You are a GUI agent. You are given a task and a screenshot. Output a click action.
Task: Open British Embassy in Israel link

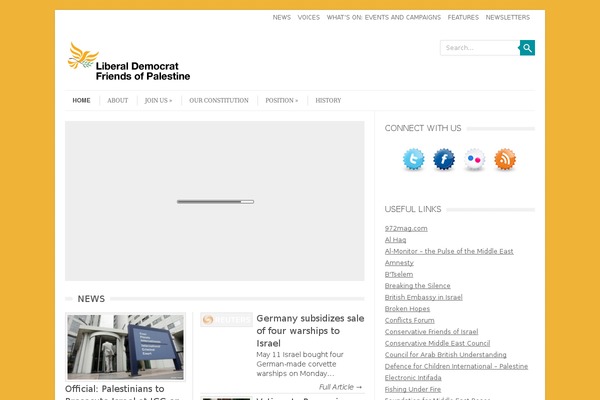(424, 297)
